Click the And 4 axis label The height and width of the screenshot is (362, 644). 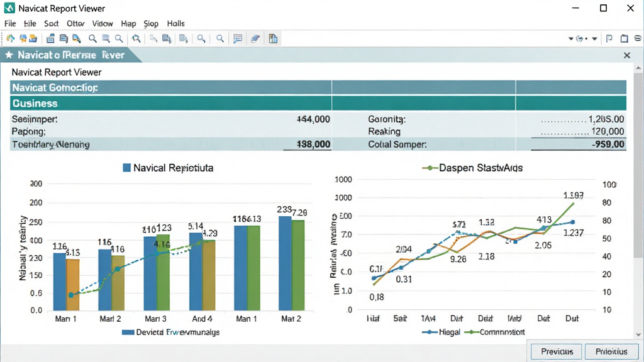202,319
